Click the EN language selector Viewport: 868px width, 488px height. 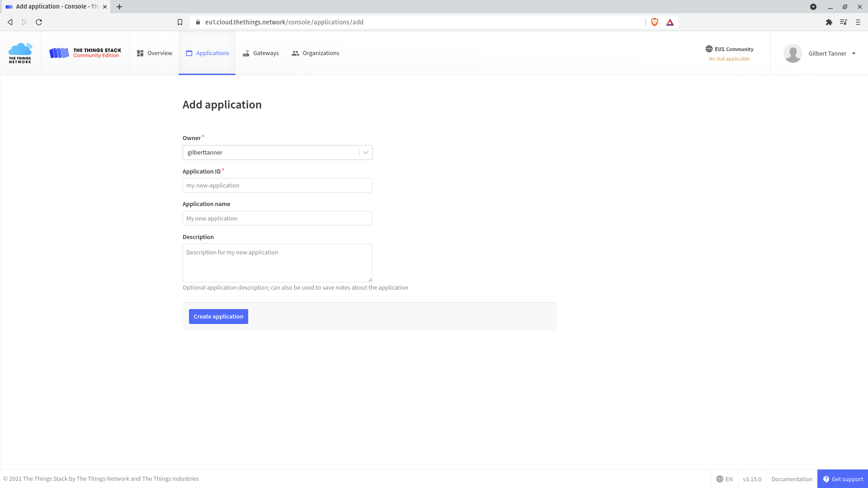pos(724,479)
